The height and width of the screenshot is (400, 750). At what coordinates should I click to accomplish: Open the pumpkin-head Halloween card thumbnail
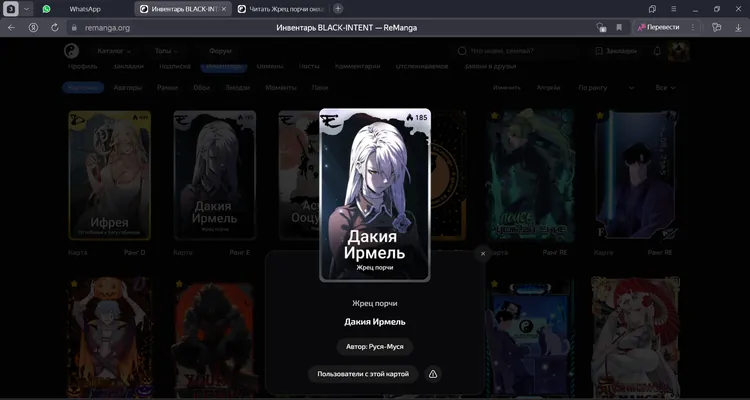tap(110, 337)
